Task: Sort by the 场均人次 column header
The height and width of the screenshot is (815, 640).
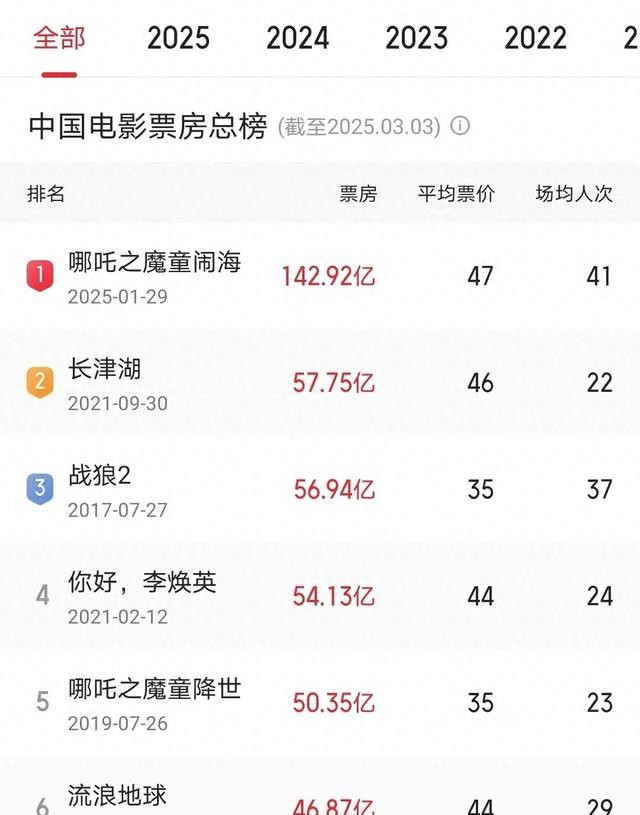Action: [x=574, y=194]
